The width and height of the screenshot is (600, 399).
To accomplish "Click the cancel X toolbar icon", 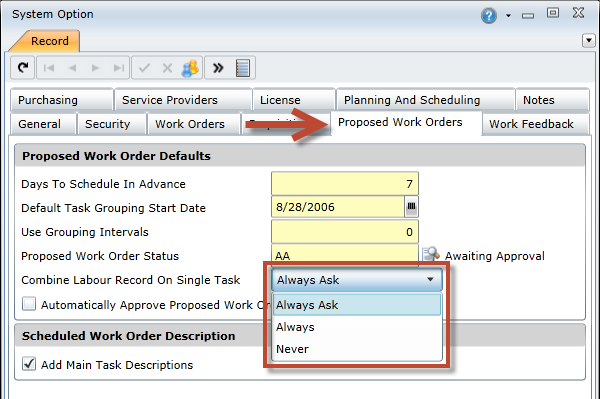I will coord(167,68).
